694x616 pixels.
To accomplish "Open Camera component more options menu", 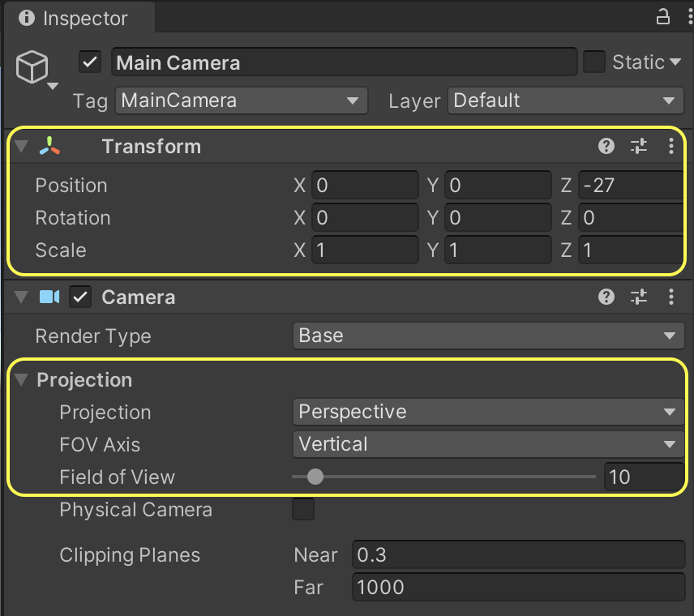I will click(x=670, y=297).
